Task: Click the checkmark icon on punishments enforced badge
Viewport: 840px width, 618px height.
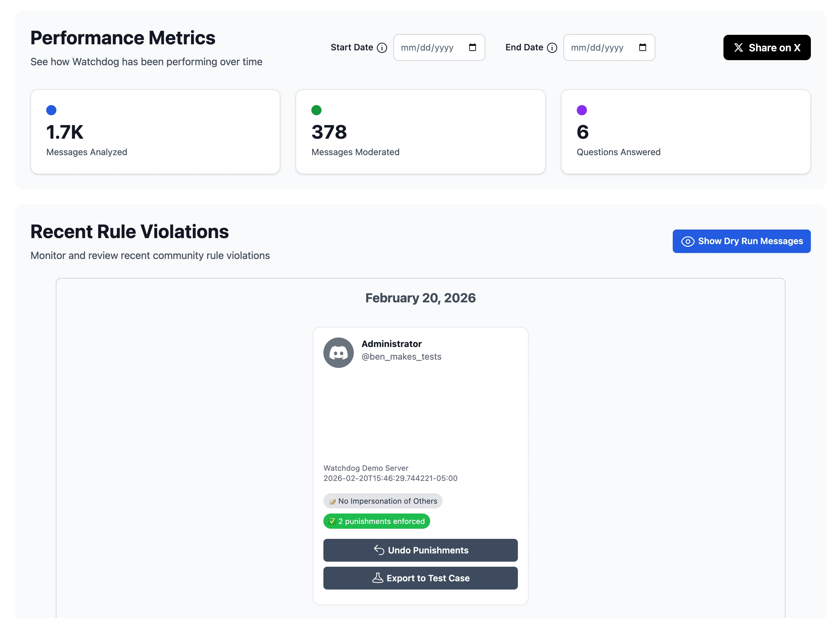Action: click(x=332, y=521)
